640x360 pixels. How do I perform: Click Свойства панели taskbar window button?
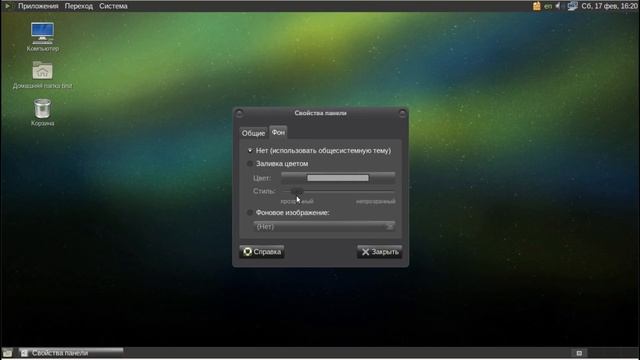click(x=71, y=353)
